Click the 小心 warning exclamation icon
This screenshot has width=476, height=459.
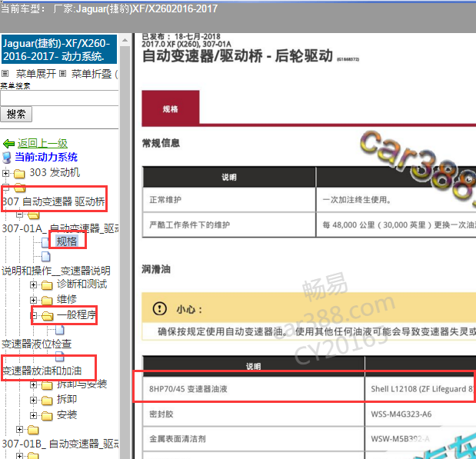tap(159, 309)
